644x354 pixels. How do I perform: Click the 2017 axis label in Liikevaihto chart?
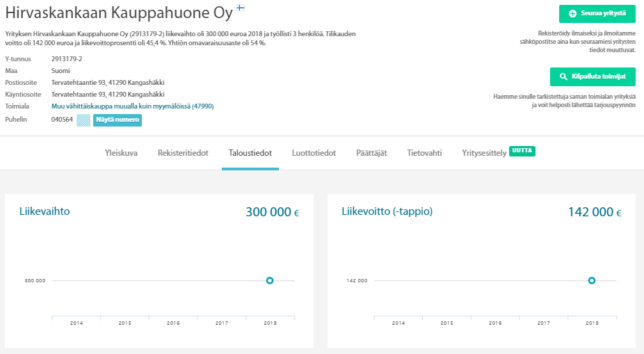point(222,323)
